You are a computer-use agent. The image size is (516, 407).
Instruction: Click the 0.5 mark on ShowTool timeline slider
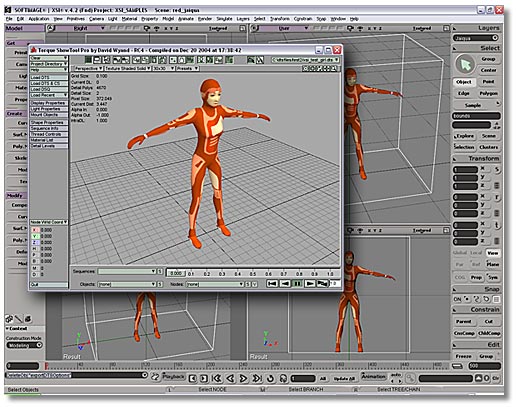coord(253,274)
